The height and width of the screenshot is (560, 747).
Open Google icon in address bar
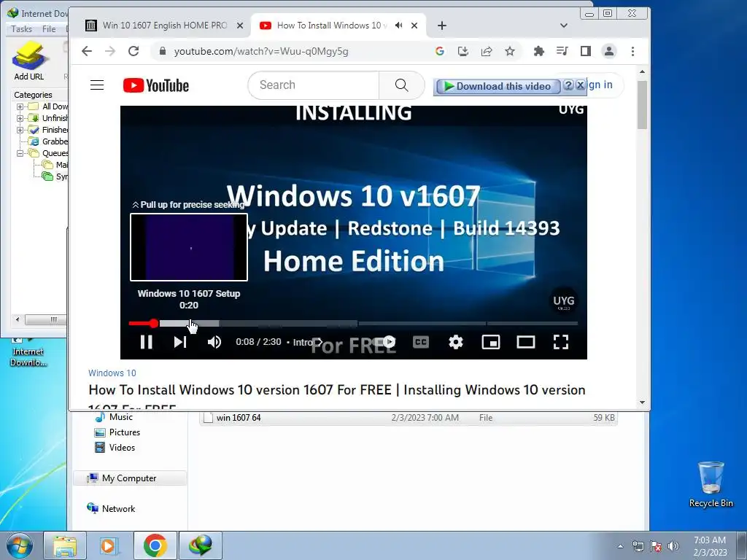440,51
